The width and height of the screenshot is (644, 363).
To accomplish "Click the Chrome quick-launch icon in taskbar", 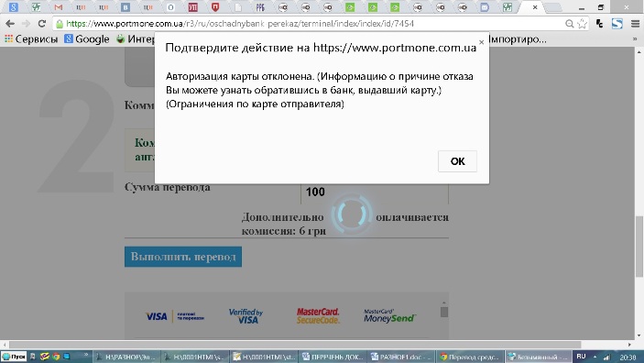I will [x=56, y=357].
